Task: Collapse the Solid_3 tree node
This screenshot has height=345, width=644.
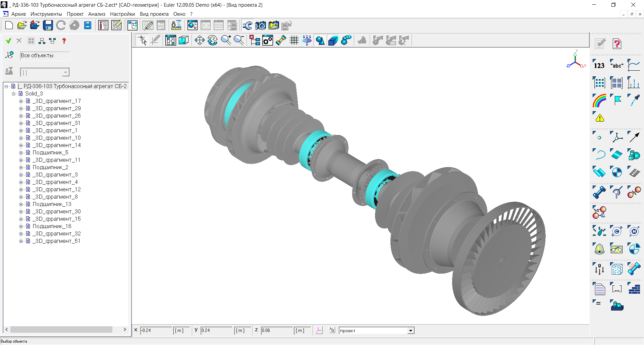Action: pos(14,94)
